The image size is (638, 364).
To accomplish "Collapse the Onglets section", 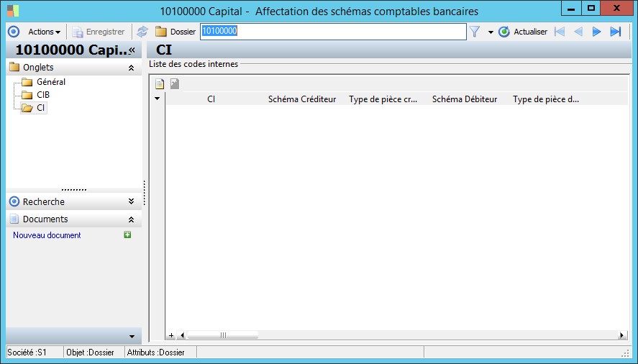I will point(131,68).
